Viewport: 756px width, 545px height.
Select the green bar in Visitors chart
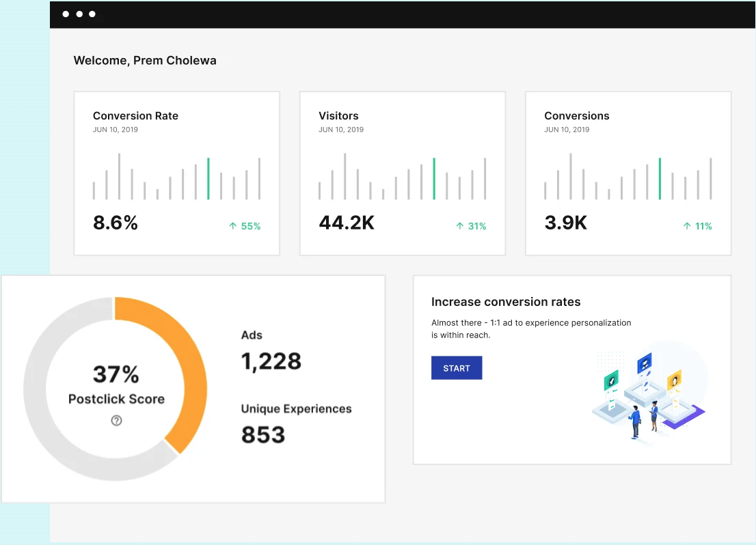(x=434, y=178)
